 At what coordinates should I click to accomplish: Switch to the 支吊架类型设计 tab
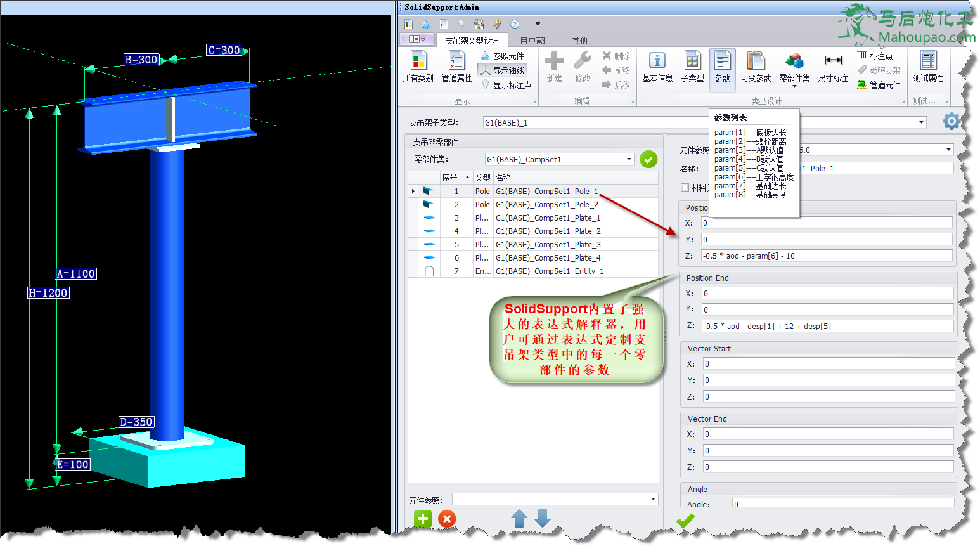coord(471,41)
